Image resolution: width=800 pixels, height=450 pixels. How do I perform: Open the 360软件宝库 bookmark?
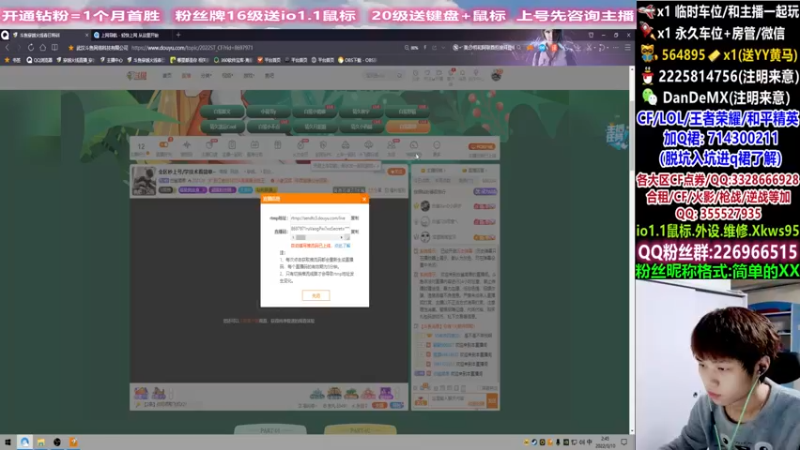click(233, 60)
